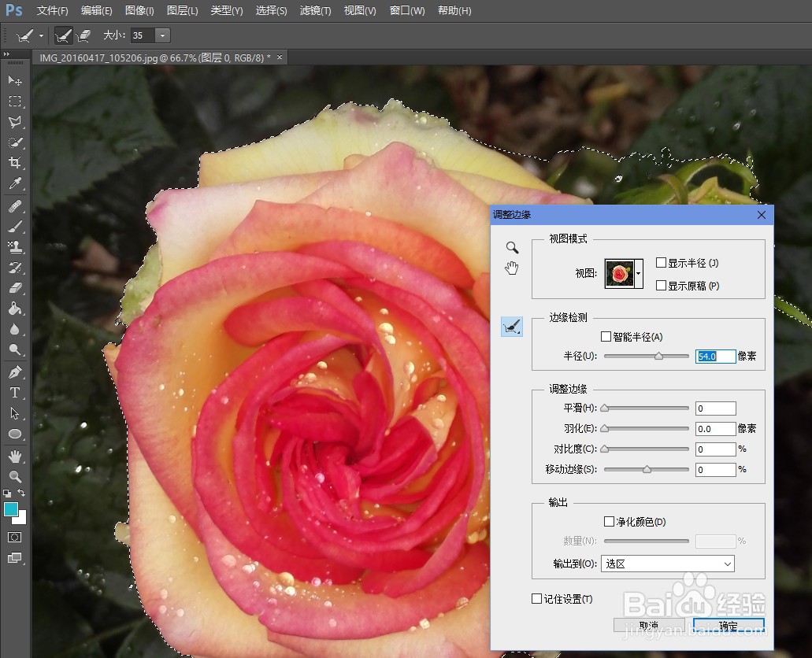Check the 记住设置 option
Screen dimensions: 812x658
pyautogui.click(x=537, y=598)
